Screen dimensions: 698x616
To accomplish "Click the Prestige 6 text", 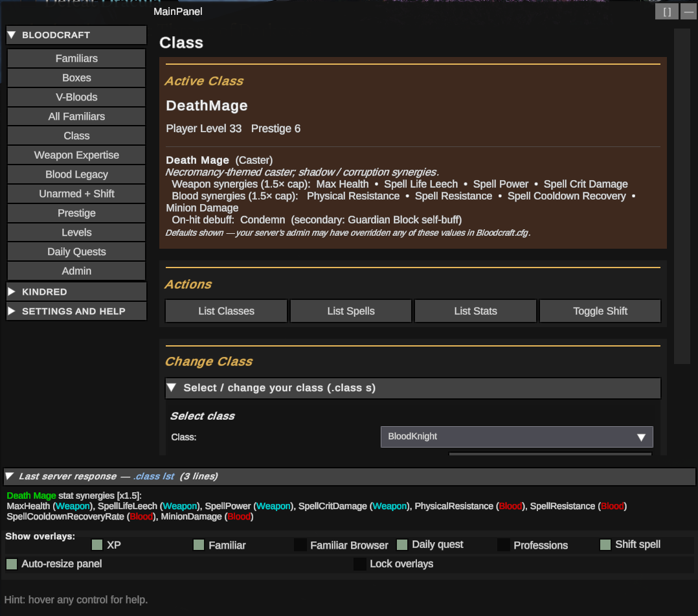I will 276,129.
